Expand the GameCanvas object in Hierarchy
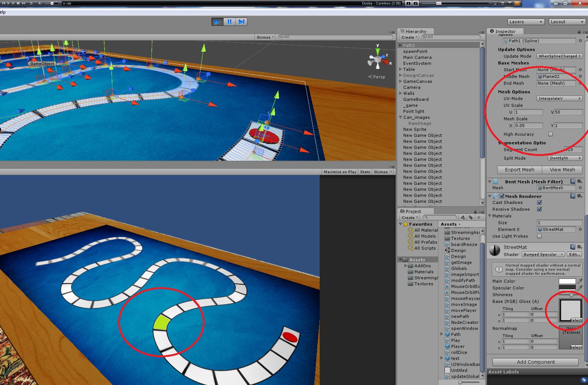This screenshot has height=385, width=588. [x=401, y=81]
